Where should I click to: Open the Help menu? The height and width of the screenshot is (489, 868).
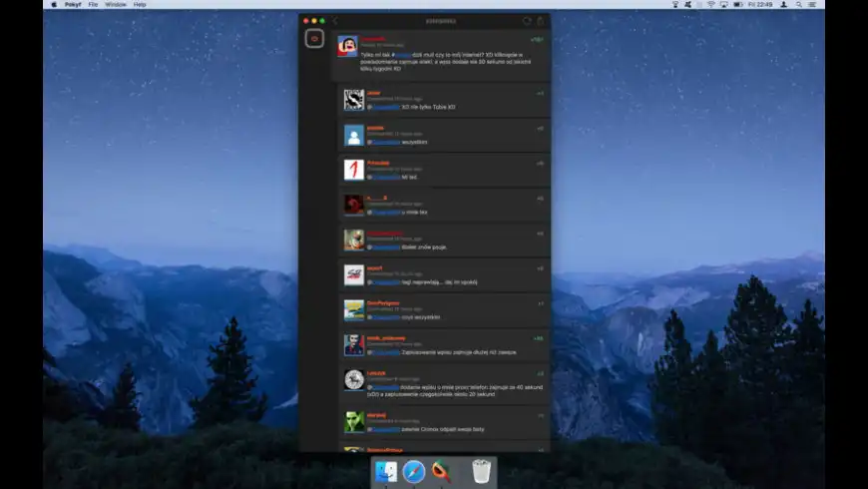[140, 5]
